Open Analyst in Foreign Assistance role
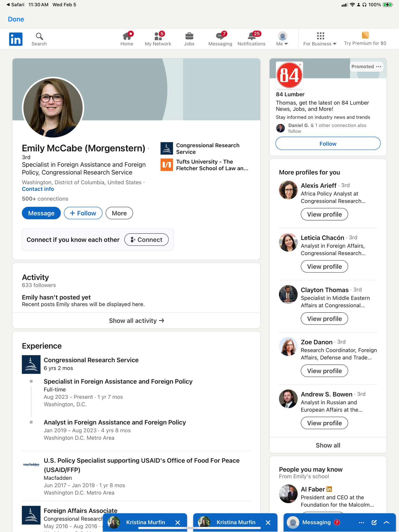This screenshot has height=532, width=399. pyautogui.click(x=115, y=422)
